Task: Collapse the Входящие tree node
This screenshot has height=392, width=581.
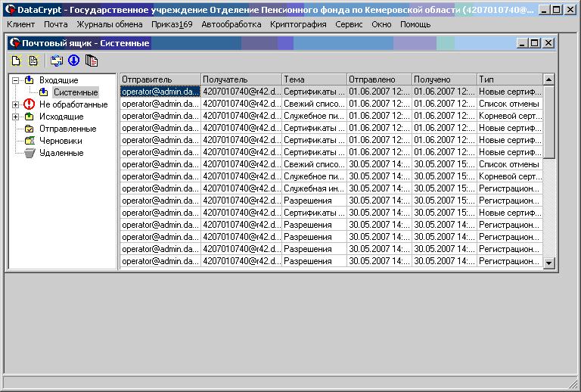Action: [x=16, y=80]
